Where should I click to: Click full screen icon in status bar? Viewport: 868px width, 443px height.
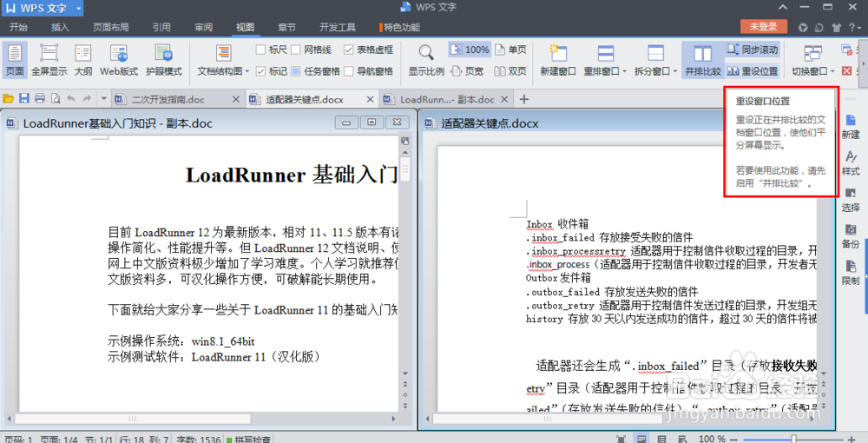point(621,440)
